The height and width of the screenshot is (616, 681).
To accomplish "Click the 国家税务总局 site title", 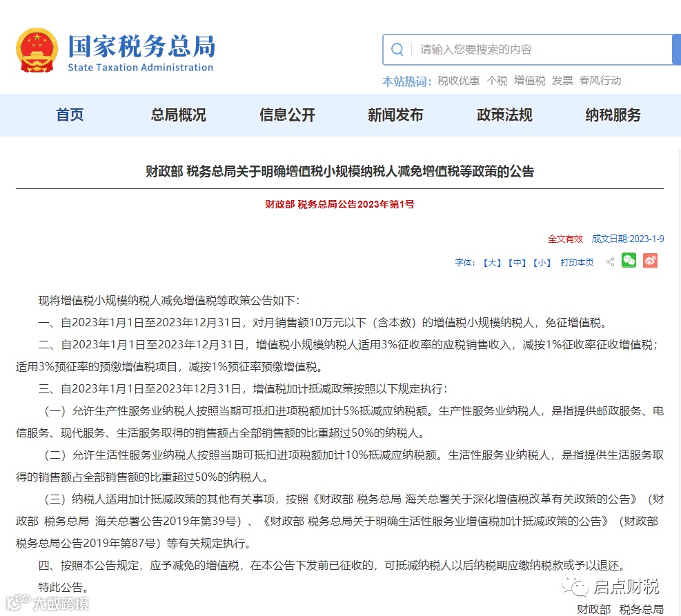I will tap(141, 46).
